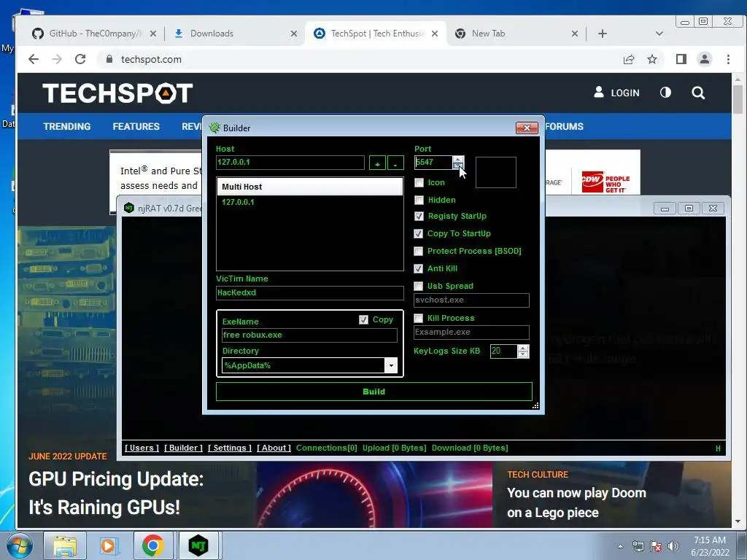Click the minus button beside Host
Screen dimensions: 747x560
pos(395,163)
